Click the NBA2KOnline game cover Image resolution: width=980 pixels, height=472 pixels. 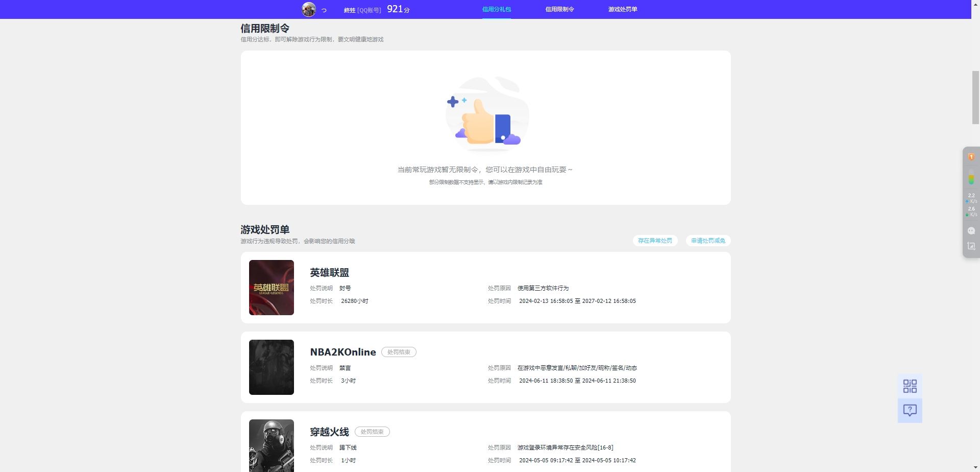(271, 367)
